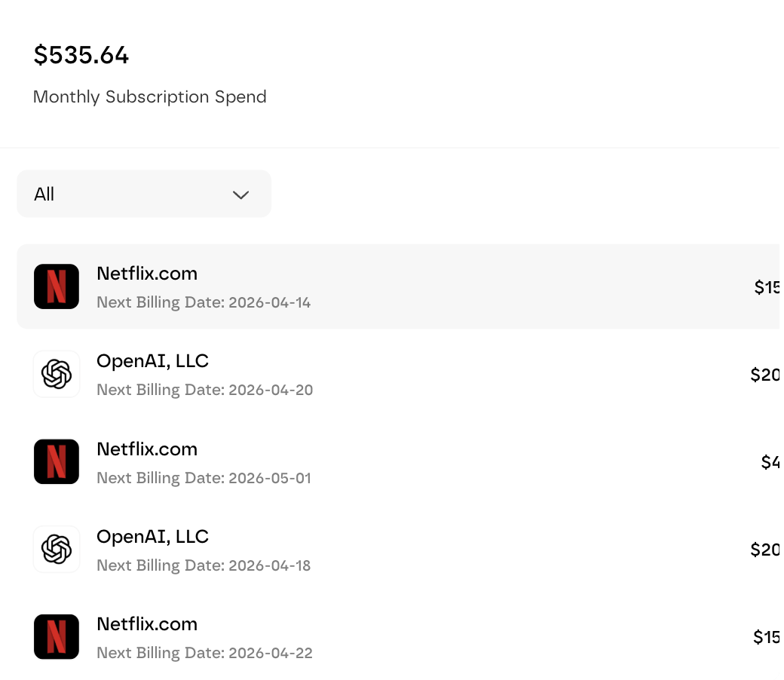Click the Netflix logo for the 2026-04-14 subscription
The height and width of the screenshot is (680, 784).
point(56,286)
